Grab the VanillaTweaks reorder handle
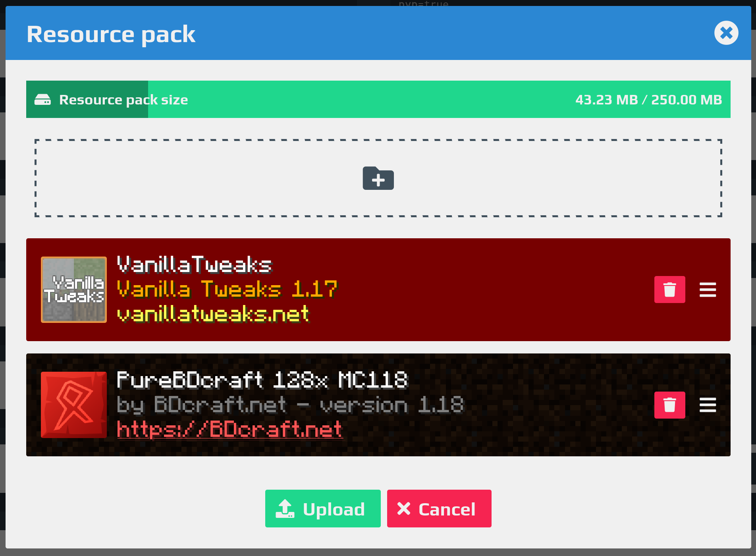Screen dimensions: 756x556 (x=708, y=290)
